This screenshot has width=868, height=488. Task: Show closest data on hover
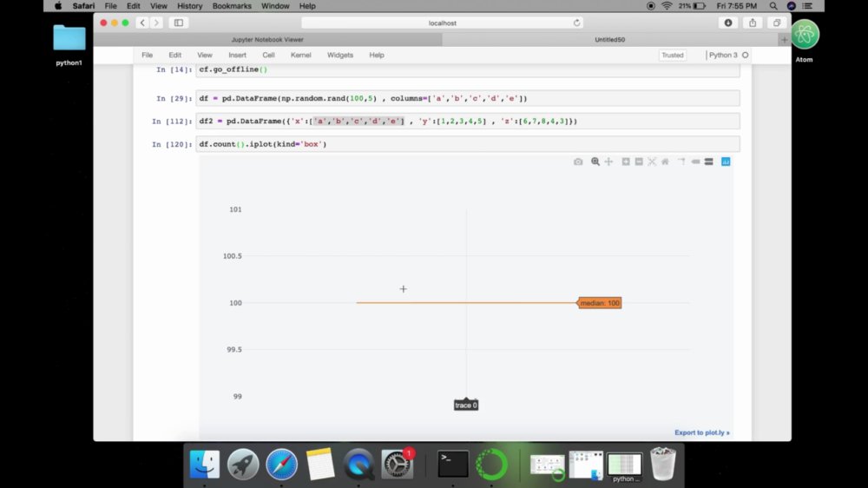[x=695, y=162]
